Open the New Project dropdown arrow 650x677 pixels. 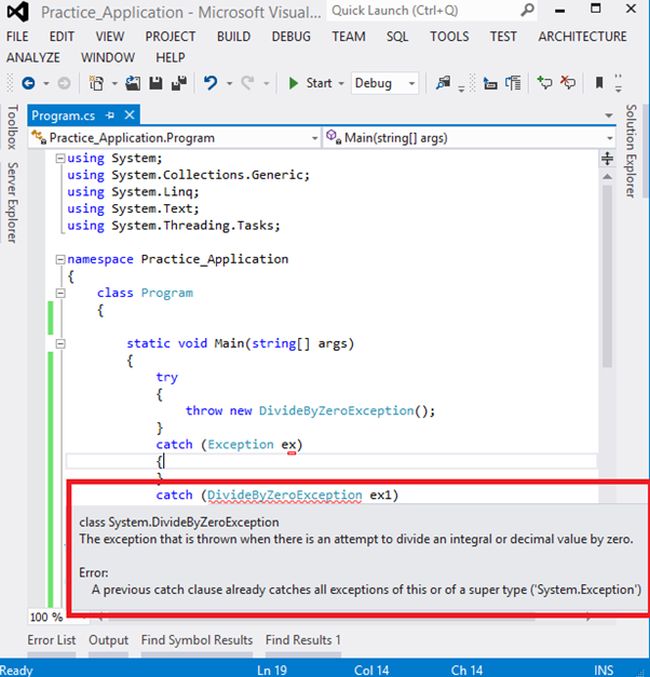click(114, 83)
